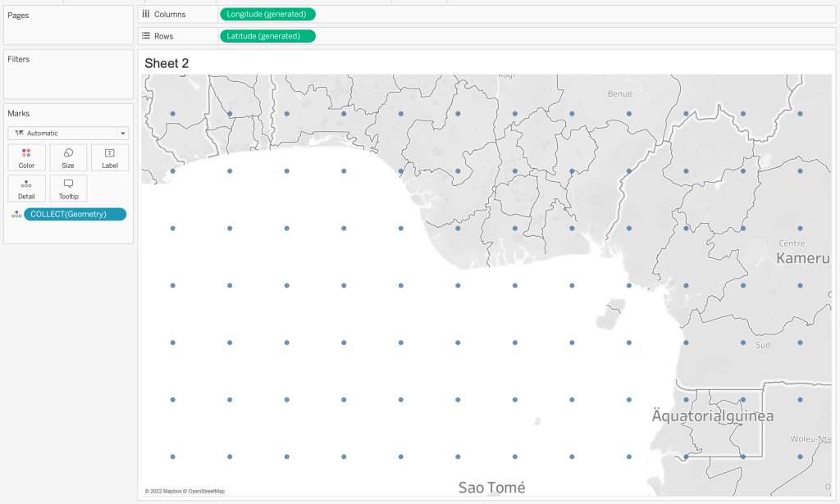Click the Columns shelf label
This screenshot has height=504, width=840.
170,15
